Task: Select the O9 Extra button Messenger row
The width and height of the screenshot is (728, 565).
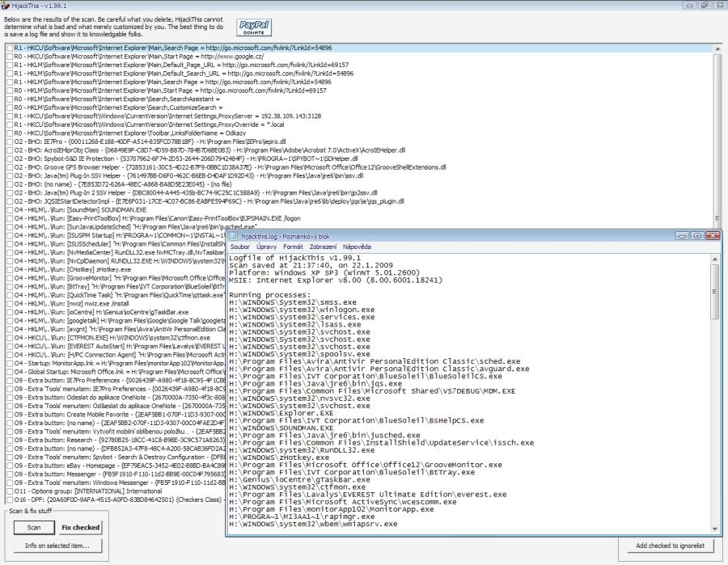Action: click(120, 474)
